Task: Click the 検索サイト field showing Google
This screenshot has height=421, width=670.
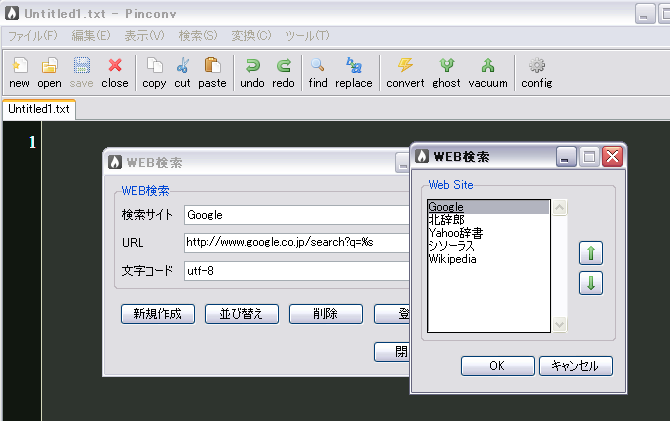Action: pyautogui.click(x=297, y=215)
